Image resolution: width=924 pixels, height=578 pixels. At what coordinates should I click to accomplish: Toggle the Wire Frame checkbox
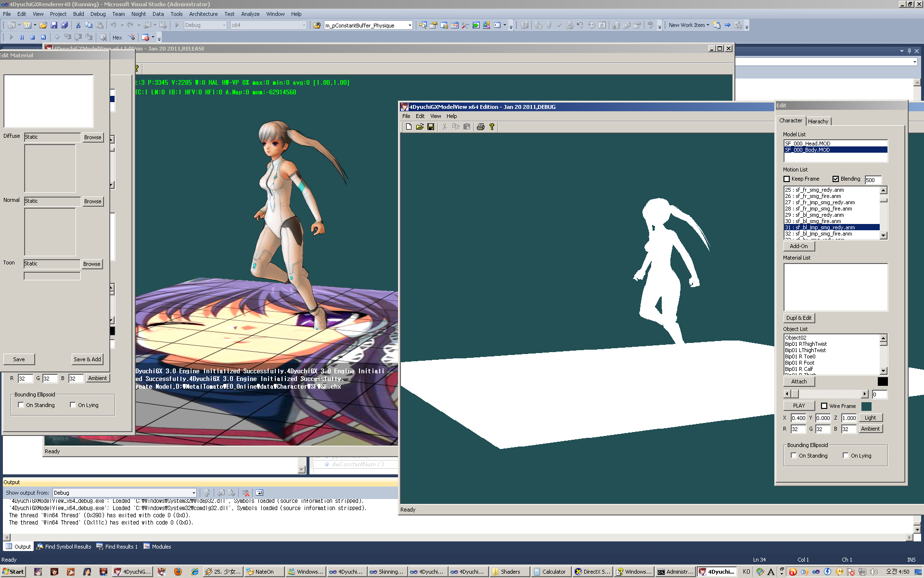(824, 406)
